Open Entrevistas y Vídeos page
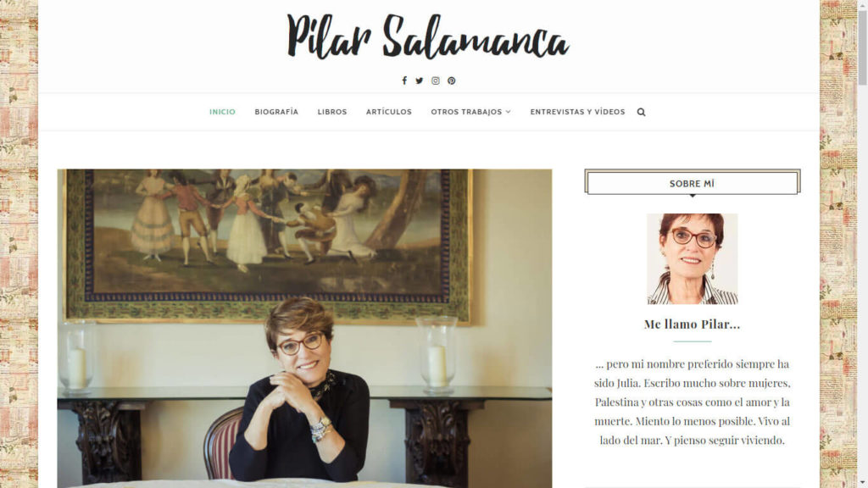The image size is (868, 488). 577,112
